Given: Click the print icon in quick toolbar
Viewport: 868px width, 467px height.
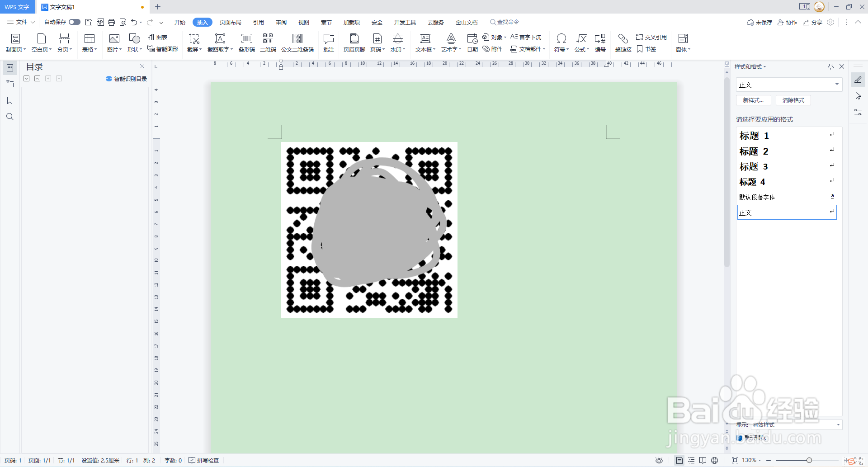Looking at the screenshot, I should click(x=111, y=22).
